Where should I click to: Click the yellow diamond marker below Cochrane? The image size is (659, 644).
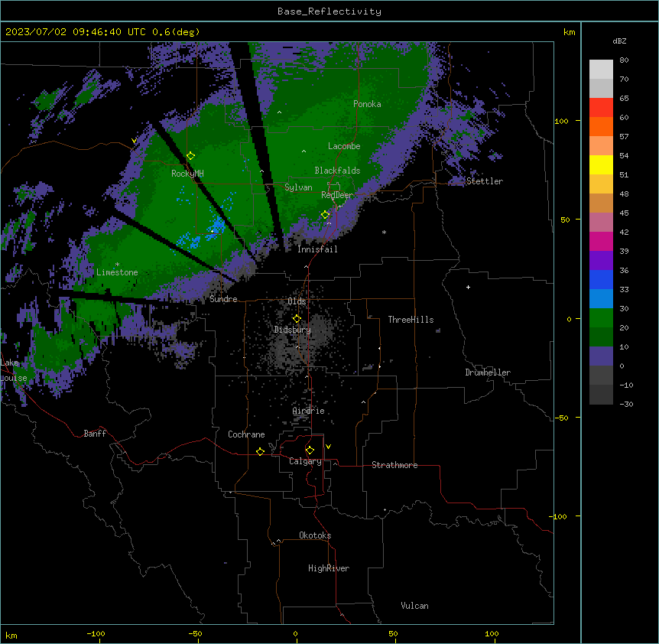click(260, 451)
